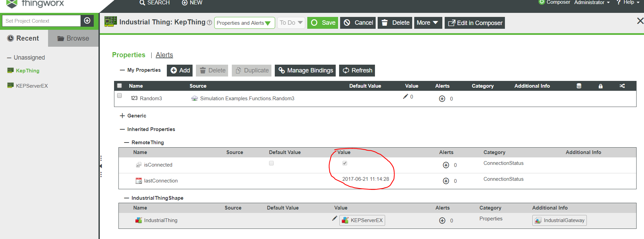Refresh the properties list
The height and width of the screenshot is (239, 644).
click(x=357, y=70)
